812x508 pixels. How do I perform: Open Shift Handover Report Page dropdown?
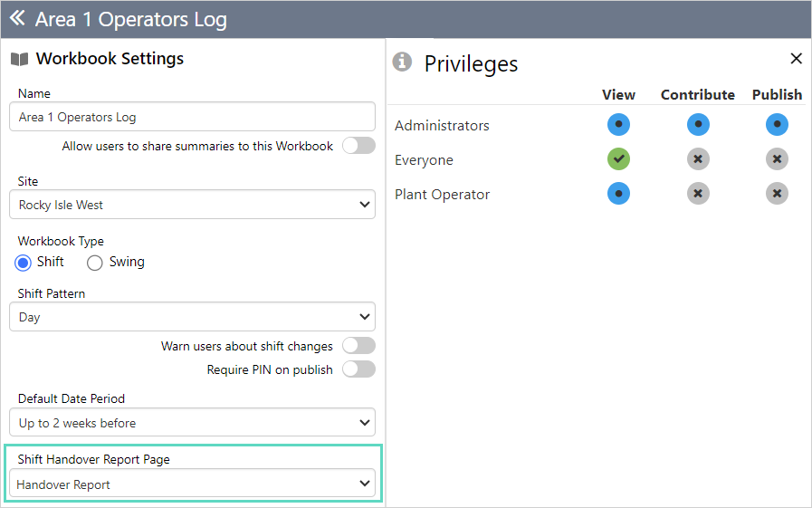(x=192, y=484)
